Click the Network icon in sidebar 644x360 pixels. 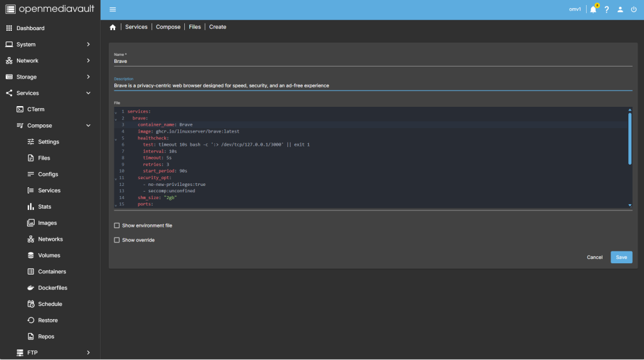pyautogui.click(x=9, y=61)
